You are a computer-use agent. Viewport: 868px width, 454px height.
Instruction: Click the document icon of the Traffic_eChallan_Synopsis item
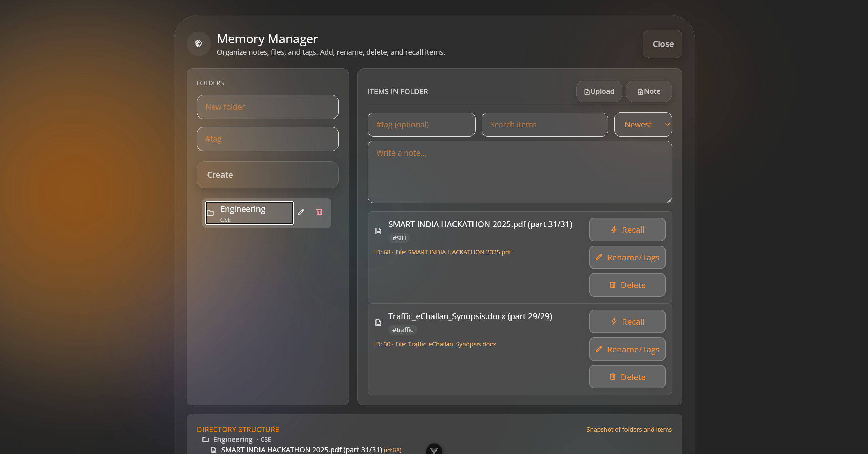(378, 323)
